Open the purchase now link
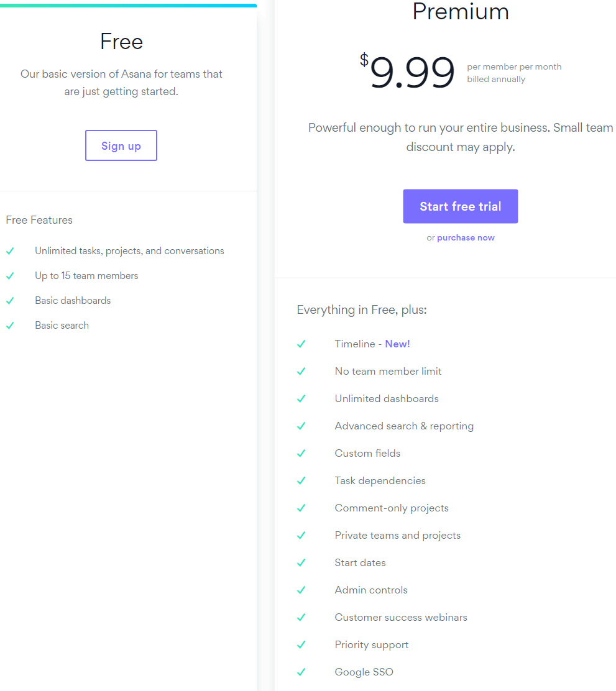Image resolution: width=616 pixels, height=691 pixels. tap(466, 237)
